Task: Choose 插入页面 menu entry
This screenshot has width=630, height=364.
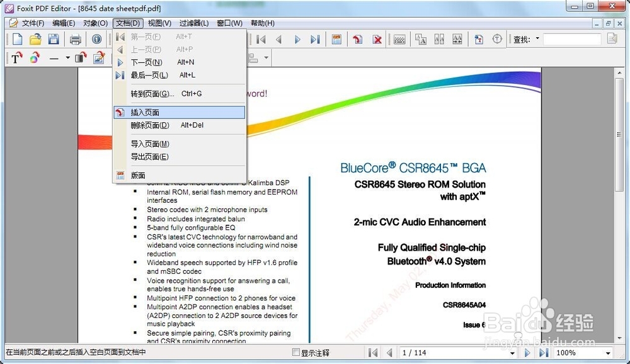Action: coord(180,113)
